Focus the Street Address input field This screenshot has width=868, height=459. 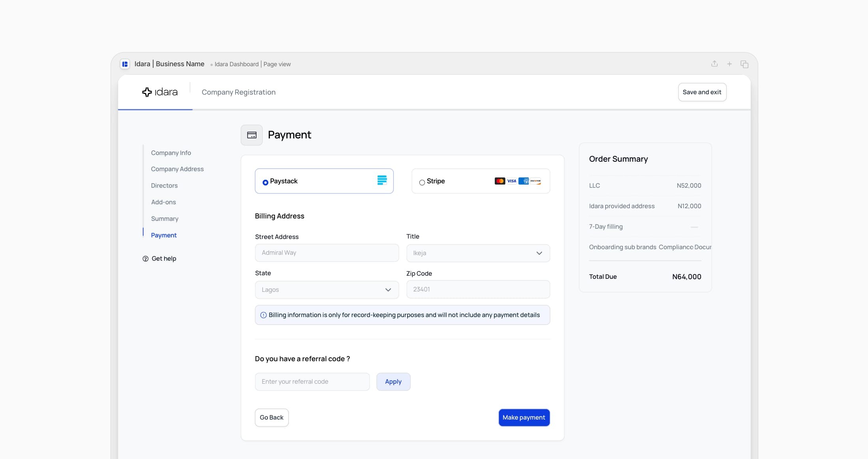327,253
